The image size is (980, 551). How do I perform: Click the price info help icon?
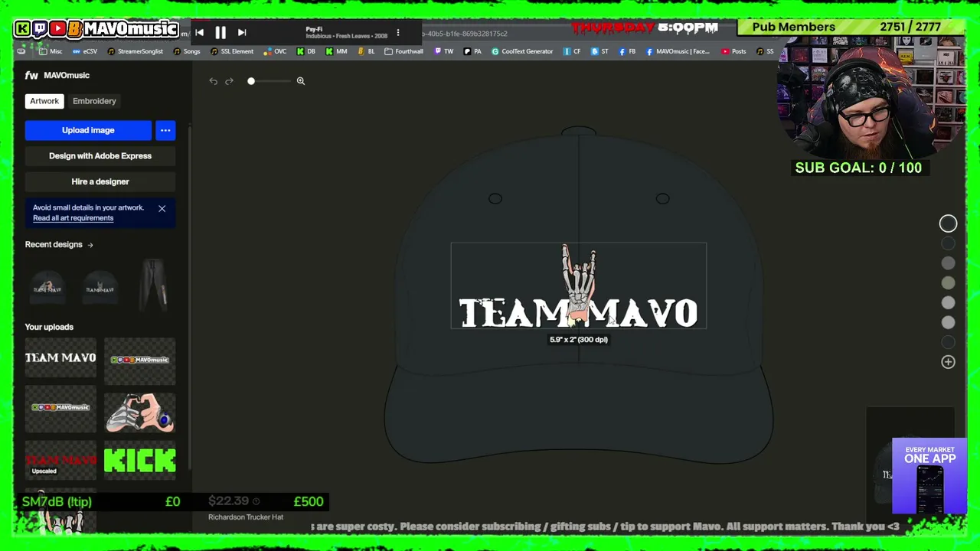pos(256,501)
